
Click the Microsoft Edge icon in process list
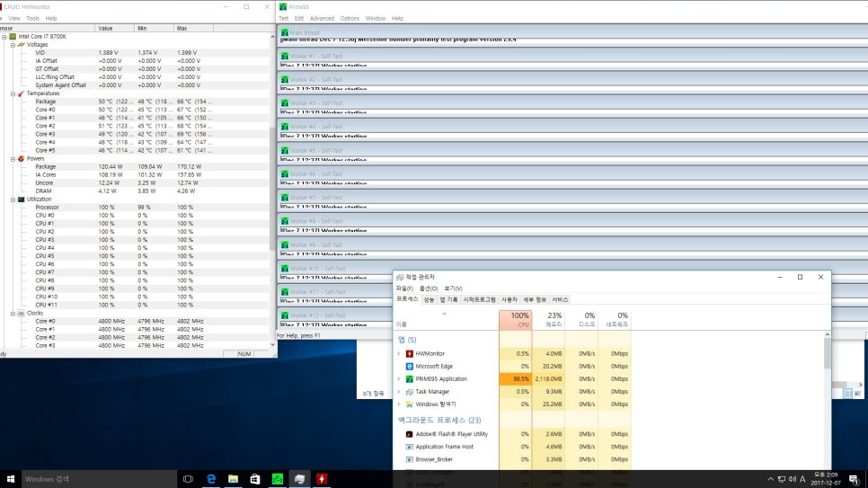[x=409, y=366]
